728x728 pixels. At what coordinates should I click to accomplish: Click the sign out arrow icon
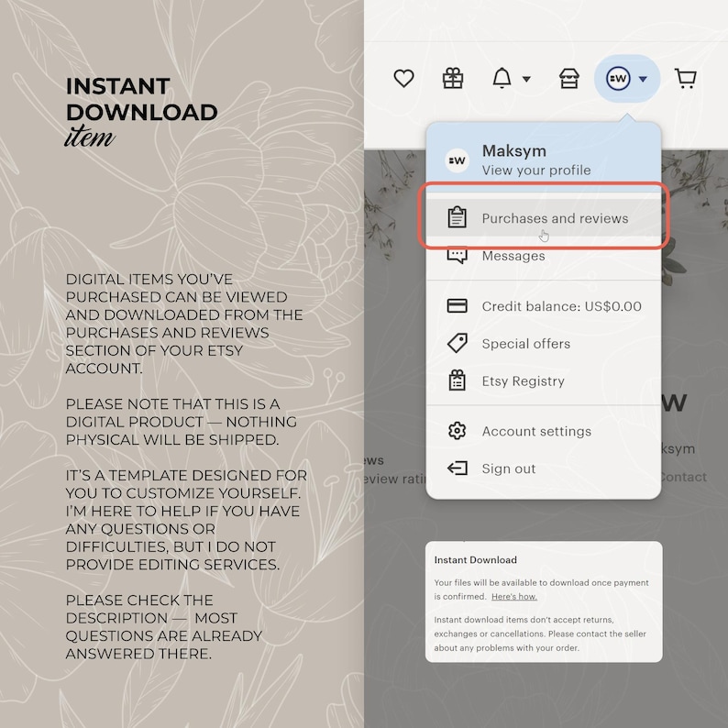pyautogui.click(x=457, y=468)
